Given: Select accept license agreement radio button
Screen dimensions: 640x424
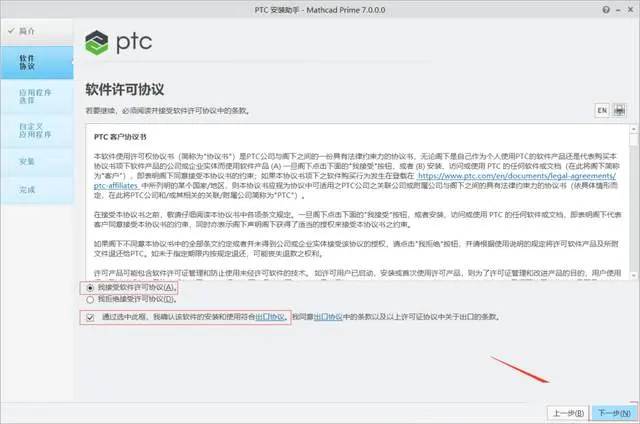Looking at the screenshot, I should pos(90,288).
